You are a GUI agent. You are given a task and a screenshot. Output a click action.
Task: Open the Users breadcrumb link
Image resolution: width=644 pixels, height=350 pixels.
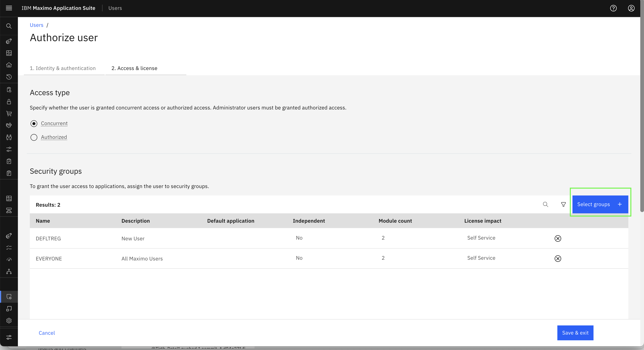[x=37, y=25]
